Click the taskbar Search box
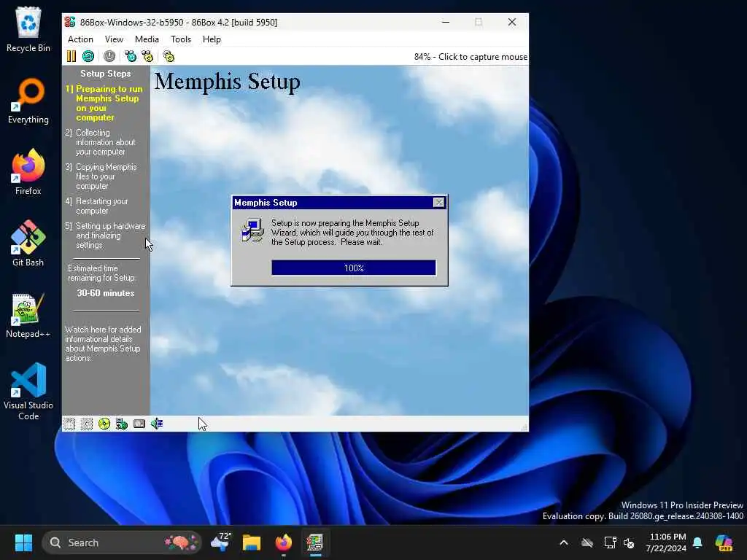Viewport: 747px width, 560px height. [122, 542]
